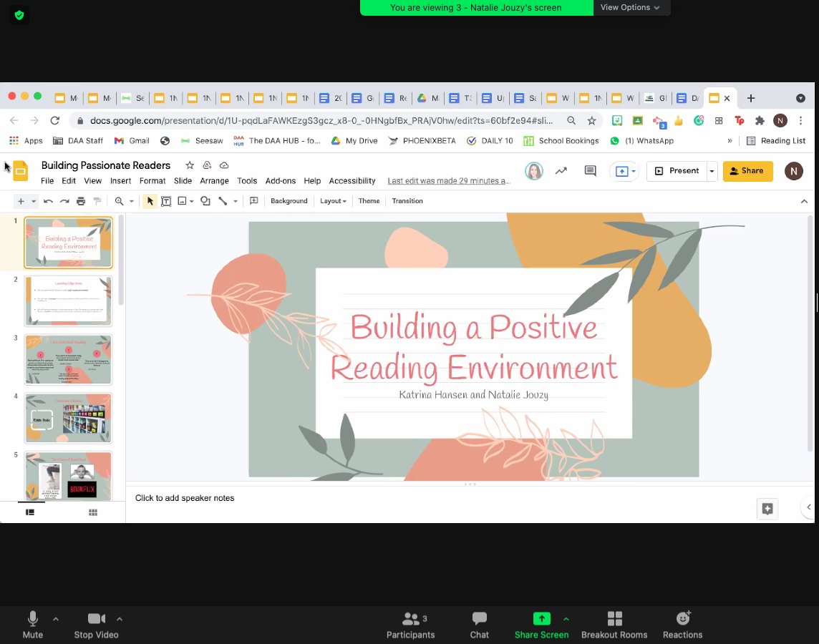Open the Insert menu
Screen dimensions: 819x644
click(x=120, y=180)
